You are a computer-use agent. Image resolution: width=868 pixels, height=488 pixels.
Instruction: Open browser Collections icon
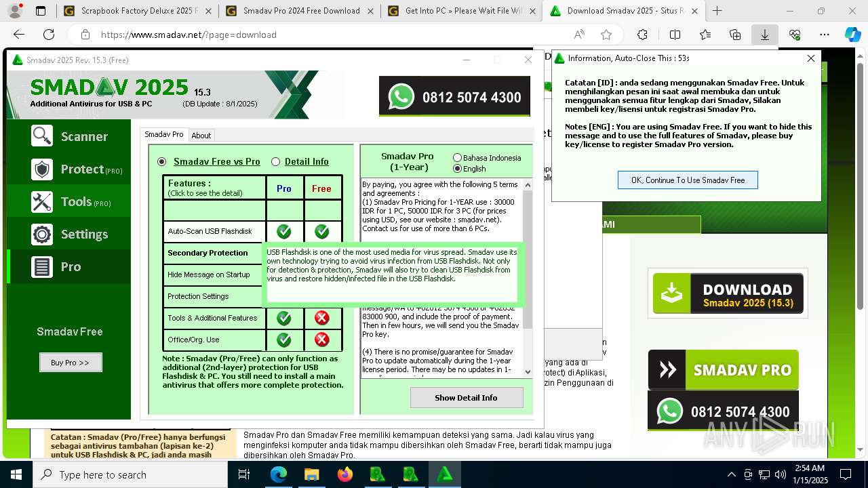point(735,35)
